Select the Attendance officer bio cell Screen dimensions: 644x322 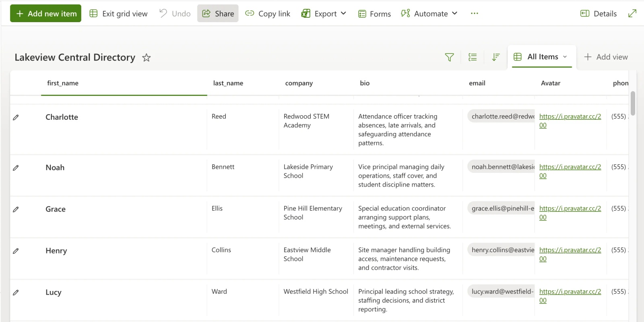(x=408, y=129)
